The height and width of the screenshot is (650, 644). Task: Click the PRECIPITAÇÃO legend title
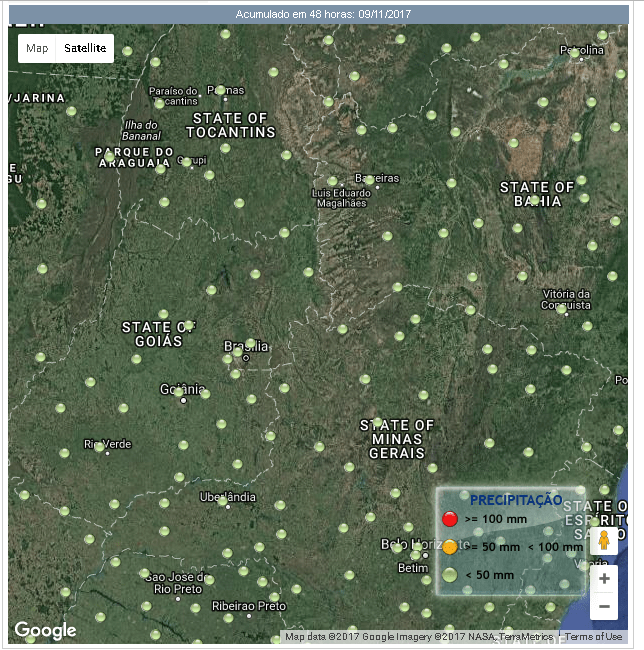[x=516, y=499]
